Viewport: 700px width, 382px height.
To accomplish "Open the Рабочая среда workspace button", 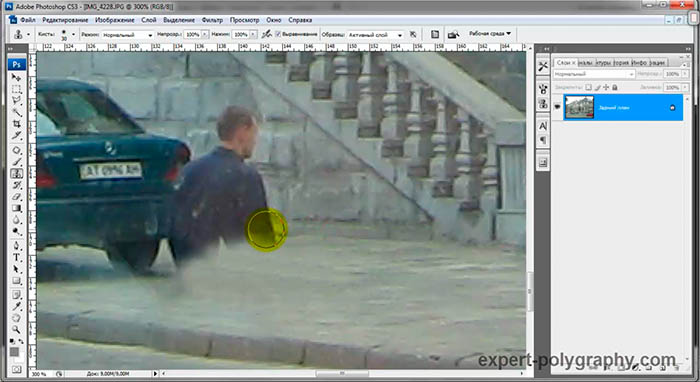I will [490, 34].
